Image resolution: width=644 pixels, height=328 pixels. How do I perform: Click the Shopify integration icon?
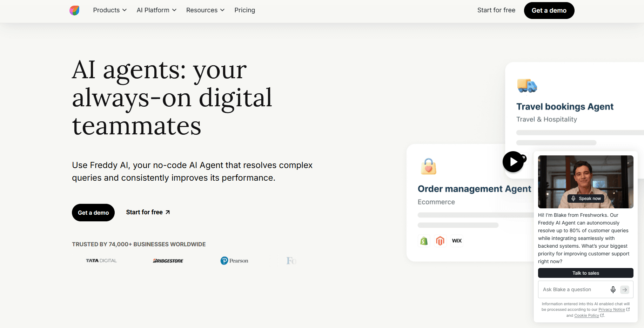(424, 241)
